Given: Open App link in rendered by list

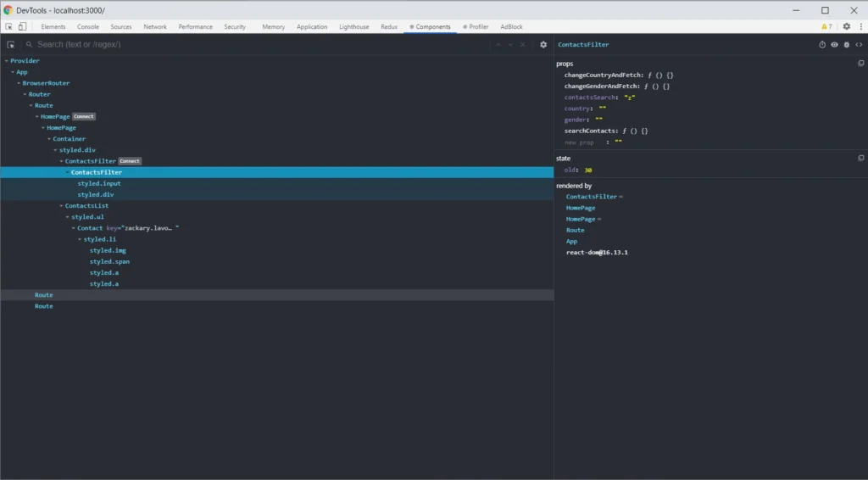Looking at the screenshot, I should 571,242.
